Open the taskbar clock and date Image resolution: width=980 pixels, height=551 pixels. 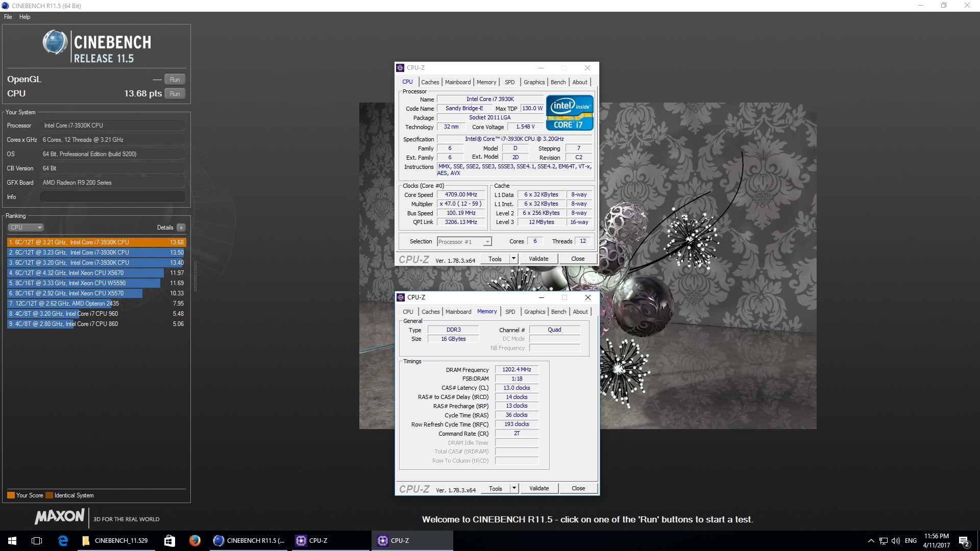(936, 541)
